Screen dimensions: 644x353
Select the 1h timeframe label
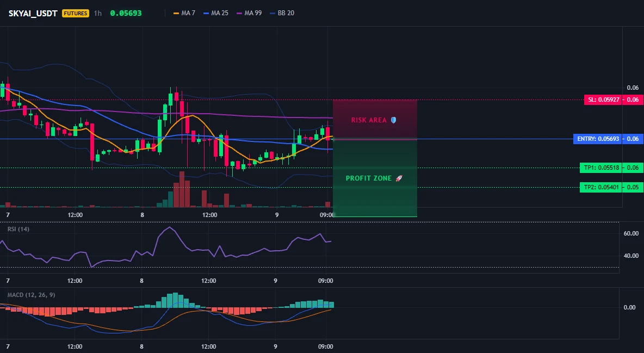coord(97,13)
